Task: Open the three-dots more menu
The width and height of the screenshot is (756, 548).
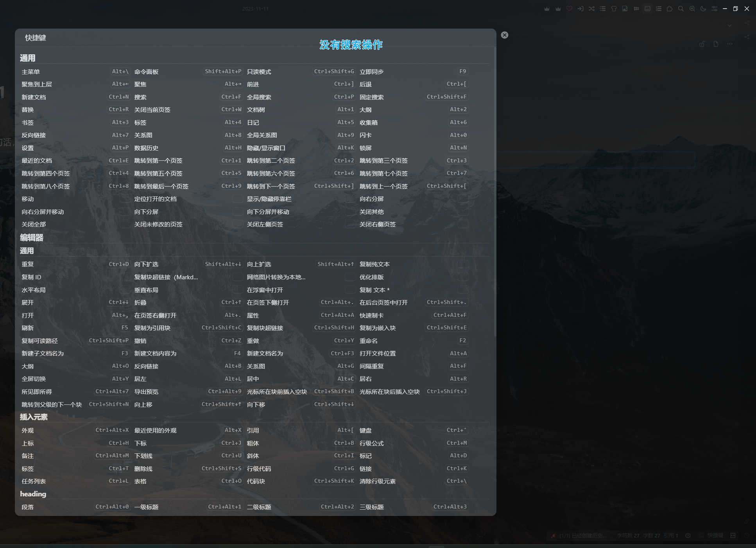Action: [x=730, y=44]
